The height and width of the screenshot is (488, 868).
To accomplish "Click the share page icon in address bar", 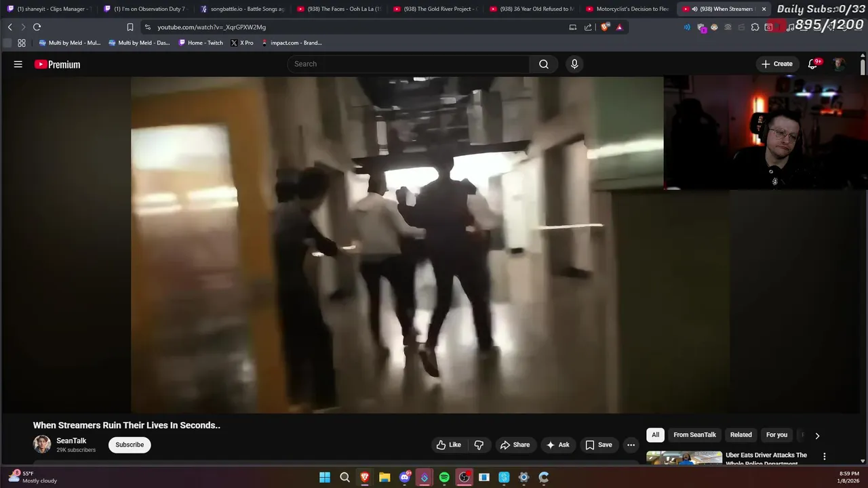I will point(588,27).
